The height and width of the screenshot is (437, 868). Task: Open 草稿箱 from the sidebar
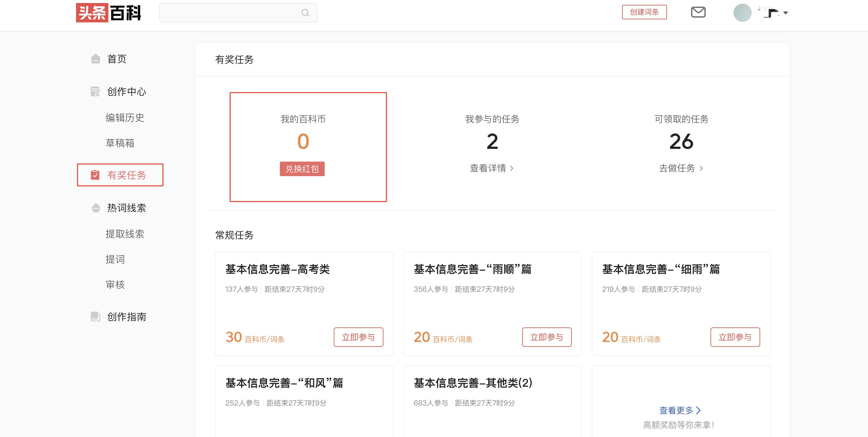120,143
